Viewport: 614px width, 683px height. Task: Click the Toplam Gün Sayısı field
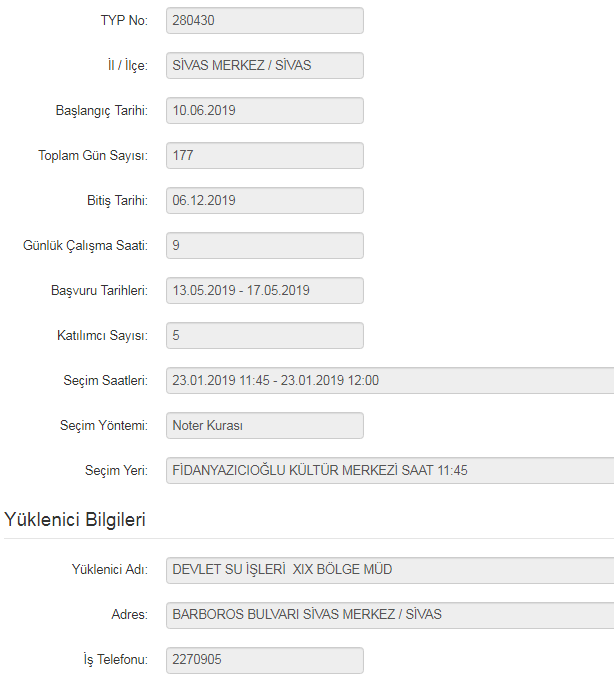point(264,156)
